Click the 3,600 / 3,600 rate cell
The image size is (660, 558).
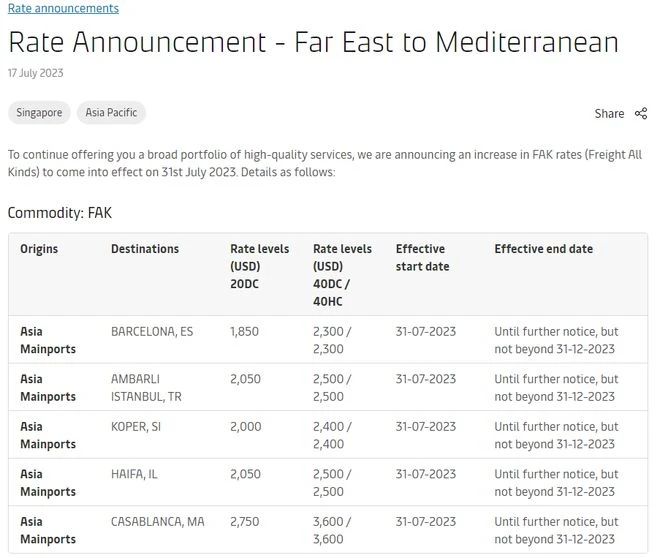coord(332,530)
